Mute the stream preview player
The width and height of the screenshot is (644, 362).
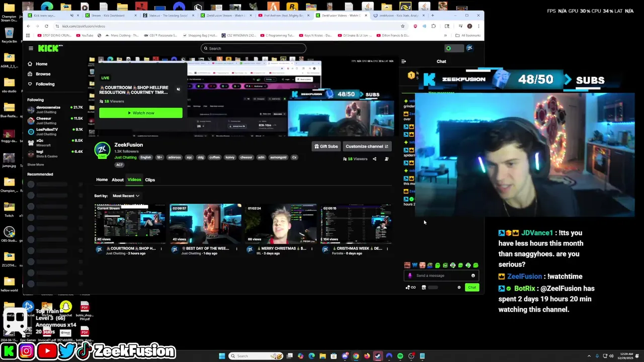point(178,89)
